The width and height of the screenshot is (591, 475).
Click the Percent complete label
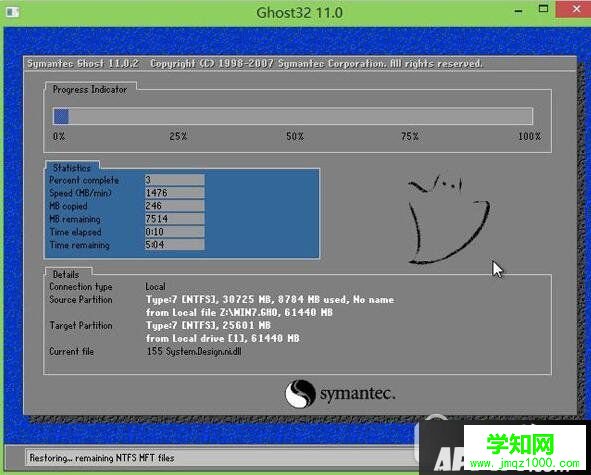coord(84,180)
